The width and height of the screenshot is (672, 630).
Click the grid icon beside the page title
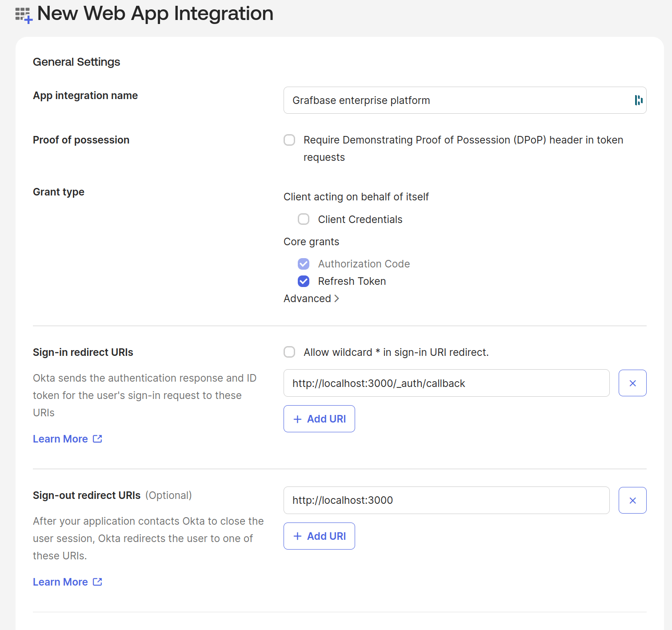click(x=23, y=15)
